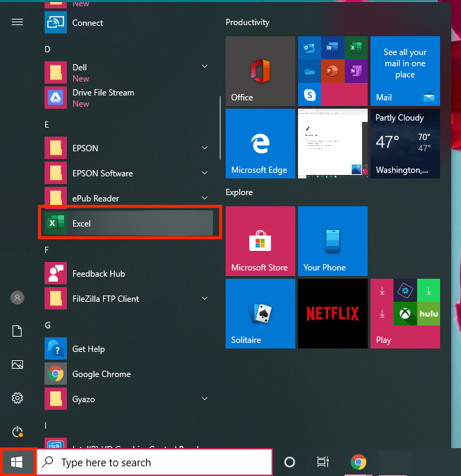The image size is (461, 476).
Task: Click in the taskbar search box
Action: pyautogui.click(x=155, y=462)
